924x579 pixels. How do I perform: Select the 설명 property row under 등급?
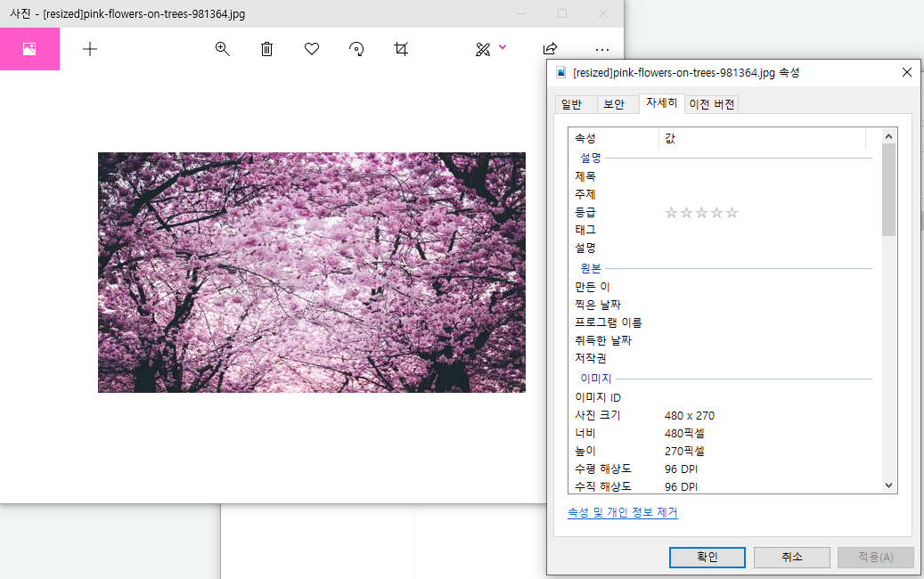(x=724, y=248)
